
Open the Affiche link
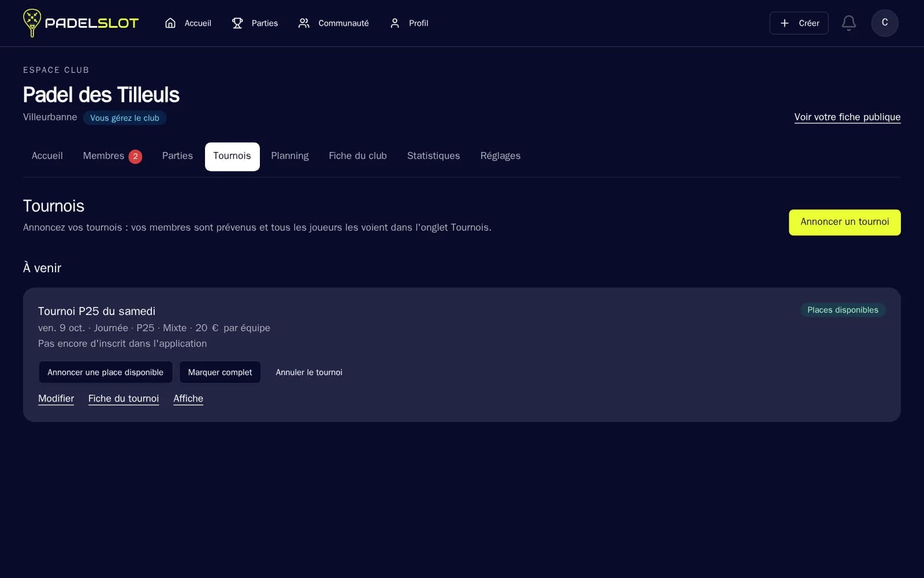(188, 398)
